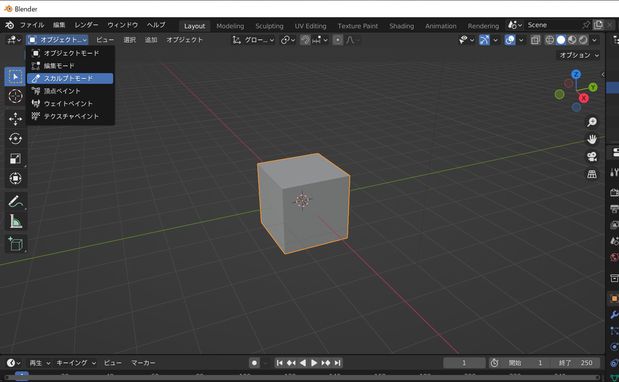The height and width of the screenshot is (382, 619).
Task: Click the red X axis gizmo
Action: point(583,98)
